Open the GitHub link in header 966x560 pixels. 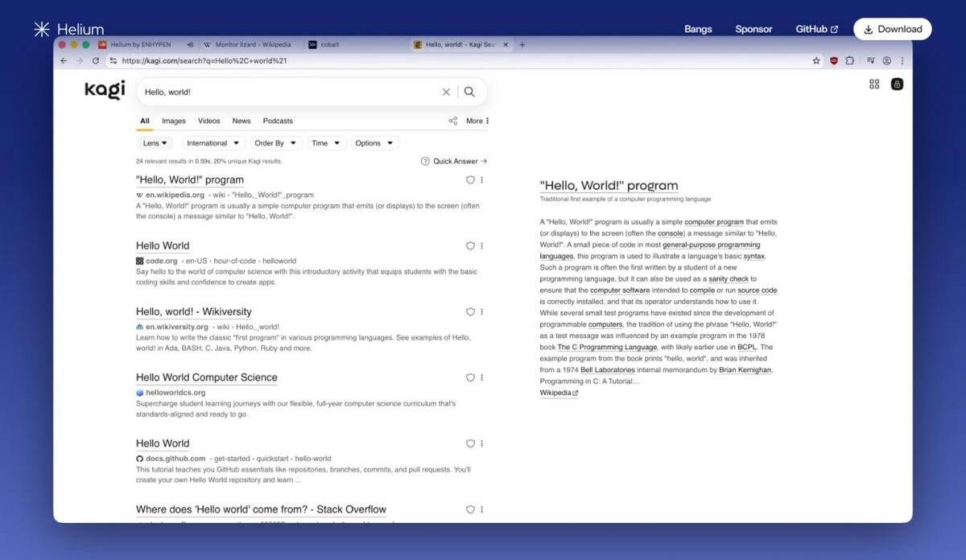tap(816, 29)
